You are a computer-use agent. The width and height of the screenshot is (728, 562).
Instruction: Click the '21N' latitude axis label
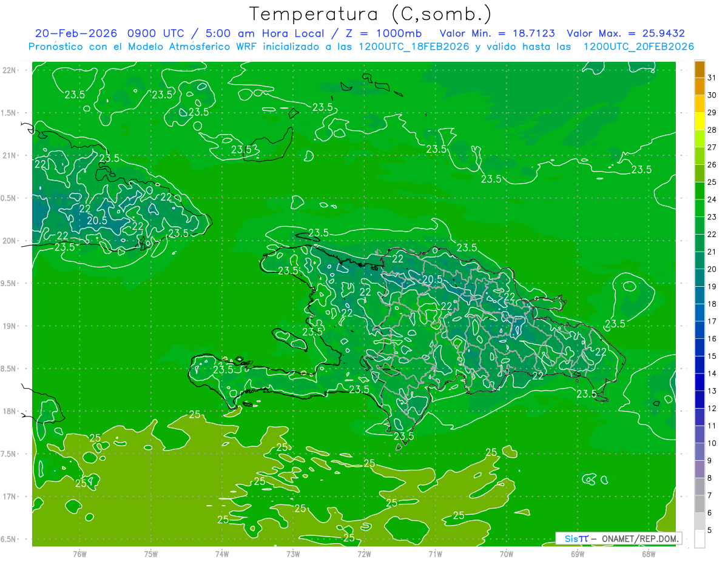point(10,155)
